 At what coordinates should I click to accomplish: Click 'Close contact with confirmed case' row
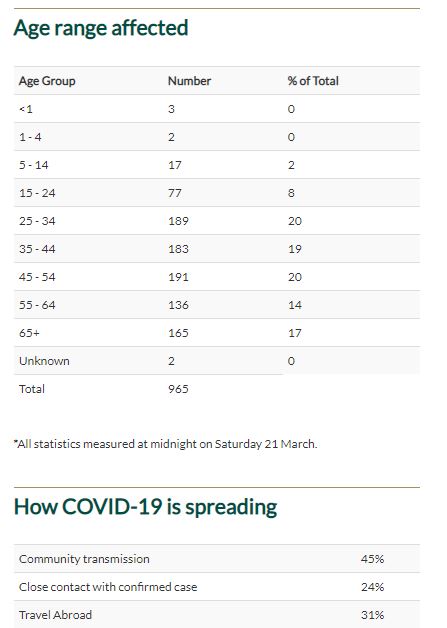(217, 587)
